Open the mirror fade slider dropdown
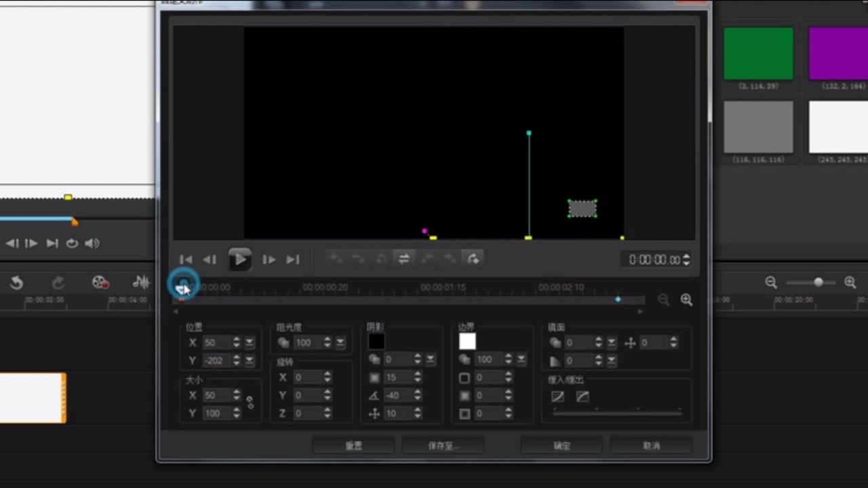The height and width of the screenshot is (488, 868). 612,361
